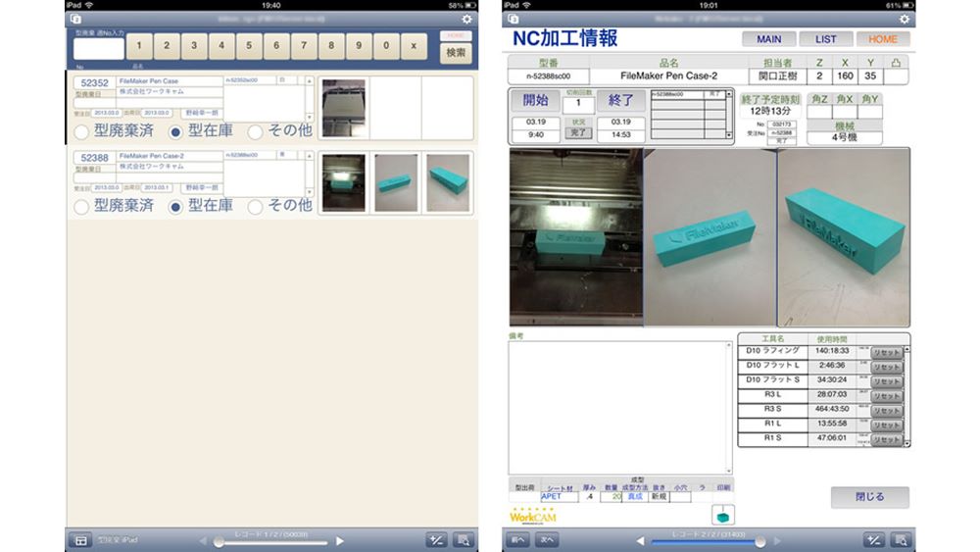The height and width of the screenshot is (552, 980).
Task: Select 型廃棄済 radio for record 52352
Action: coord(81,132)
